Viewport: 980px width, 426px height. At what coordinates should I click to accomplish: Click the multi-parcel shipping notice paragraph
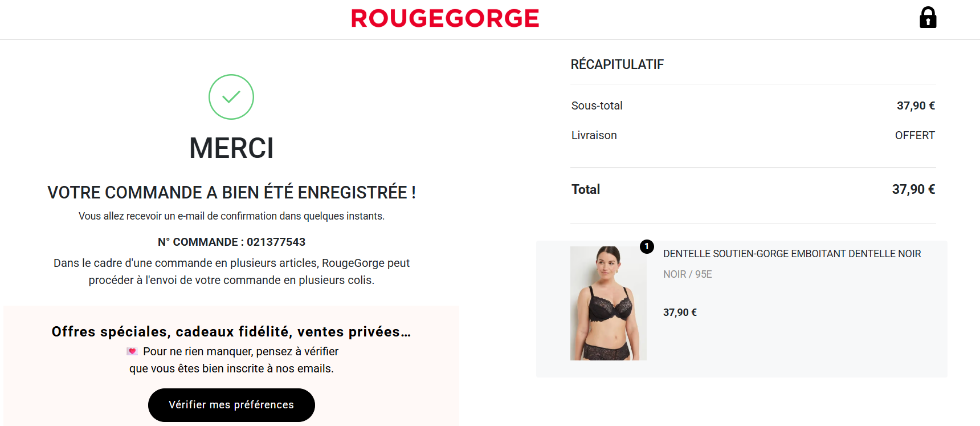click(x=231, y=271)
